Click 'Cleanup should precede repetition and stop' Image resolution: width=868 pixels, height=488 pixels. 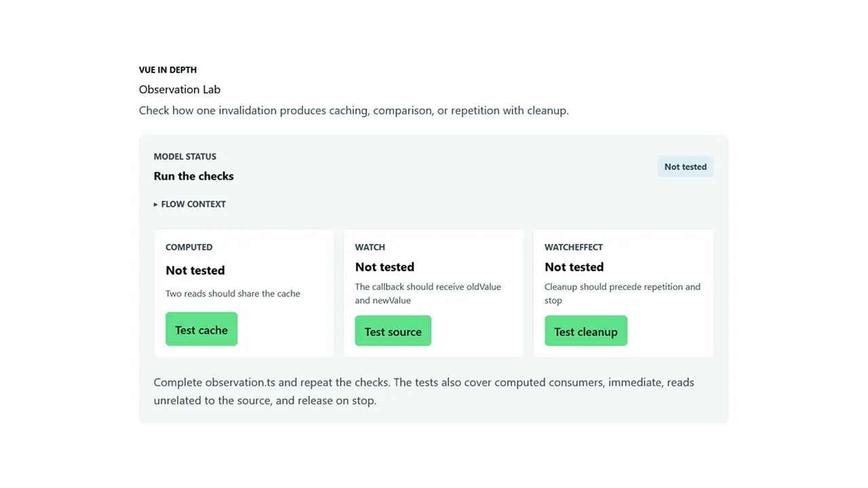(x=623, y=293)
